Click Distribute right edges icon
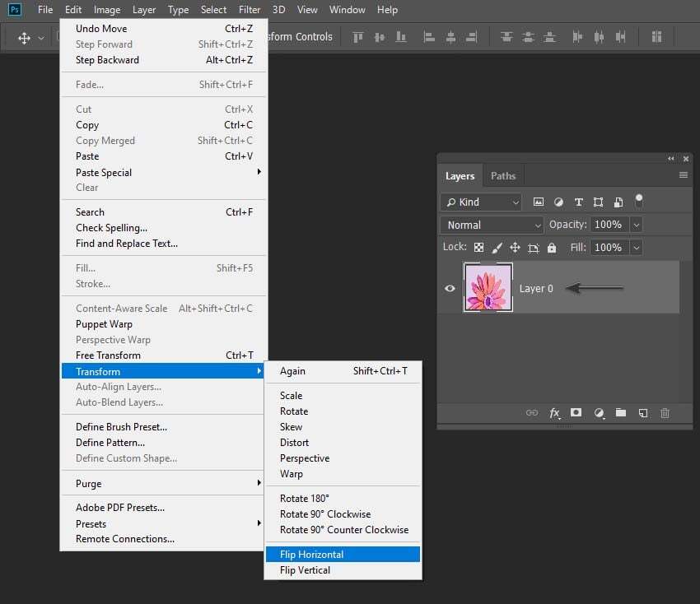This screenshot has height=604, width=700. [x=620, y=37]
